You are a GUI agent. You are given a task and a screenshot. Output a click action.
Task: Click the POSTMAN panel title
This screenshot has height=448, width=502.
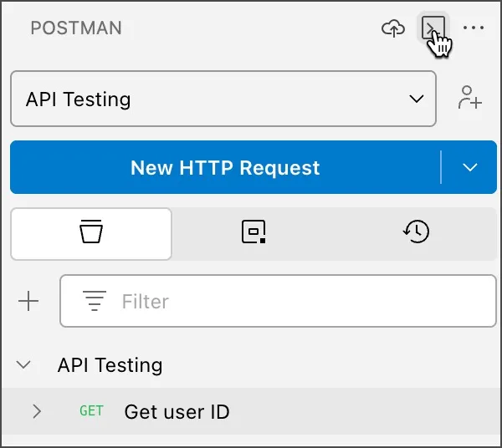(76, 28)
